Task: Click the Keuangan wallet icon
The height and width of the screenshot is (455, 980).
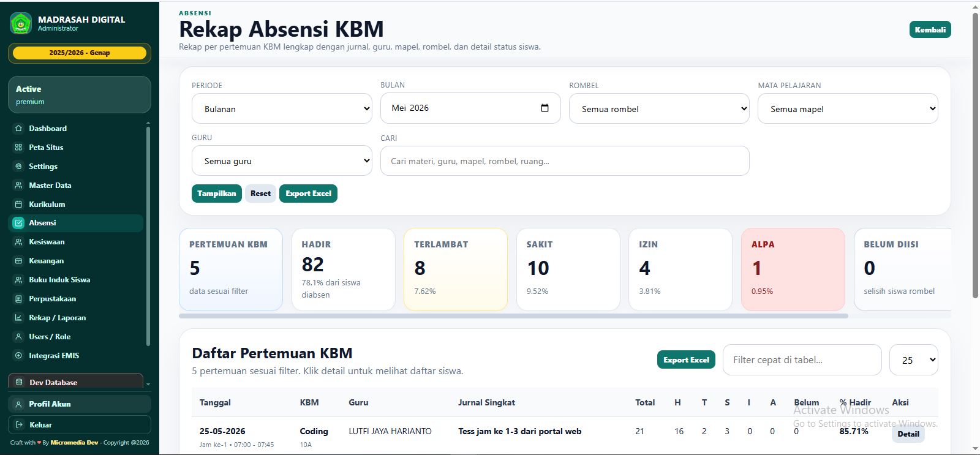Action: pyautogui.click(x=18, y=261)
